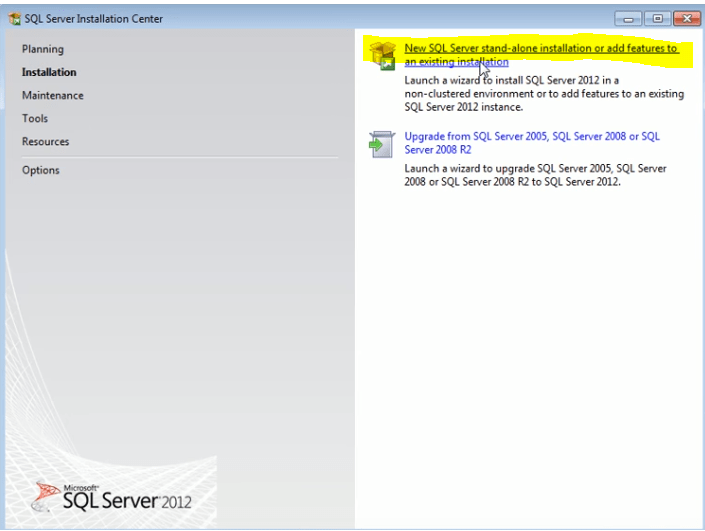Click the new stand-alone installation box icon

tap(383, 56)
